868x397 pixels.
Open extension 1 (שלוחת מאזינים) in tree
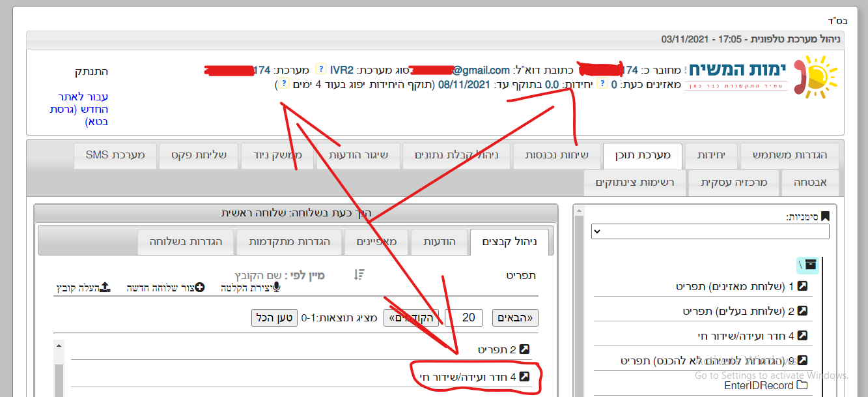[802, 286]
